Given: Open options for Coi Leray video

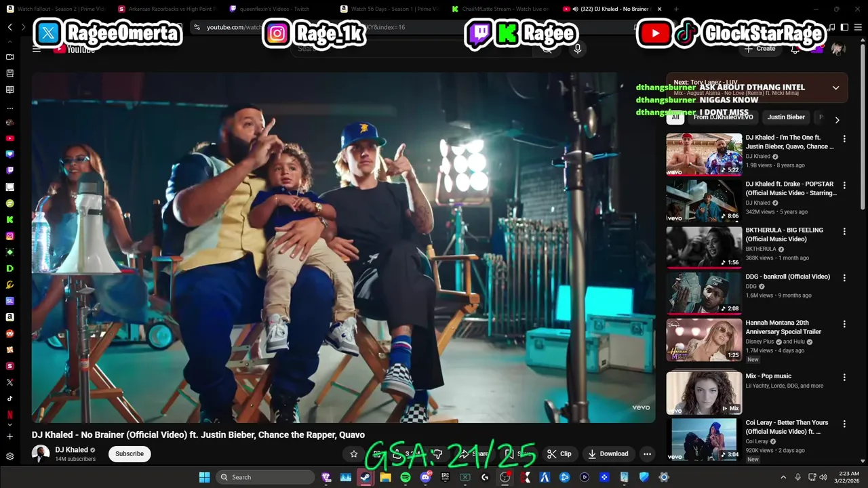Looking at the screenshot, I should 844,424.
